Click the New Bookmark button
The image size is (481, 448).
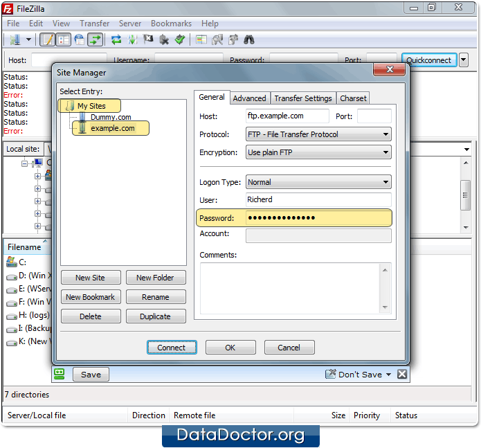(x=91, y=297)
